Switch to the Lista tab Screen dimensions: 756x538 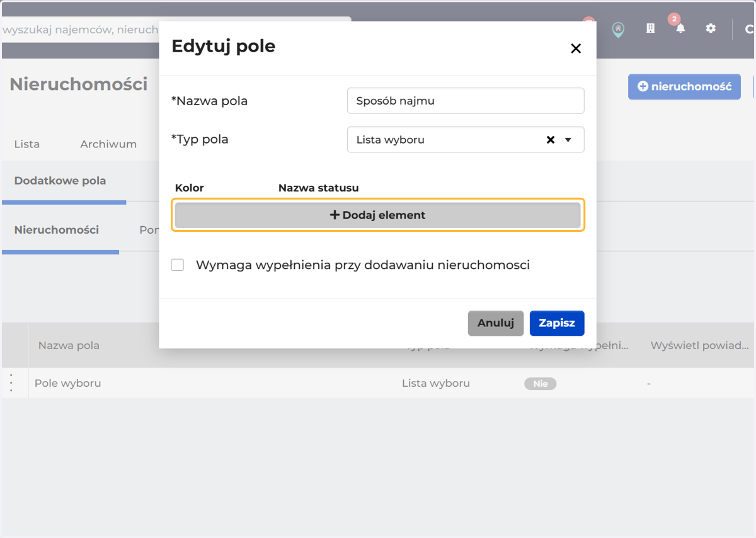pyautogui.click(x=27, y=144)
